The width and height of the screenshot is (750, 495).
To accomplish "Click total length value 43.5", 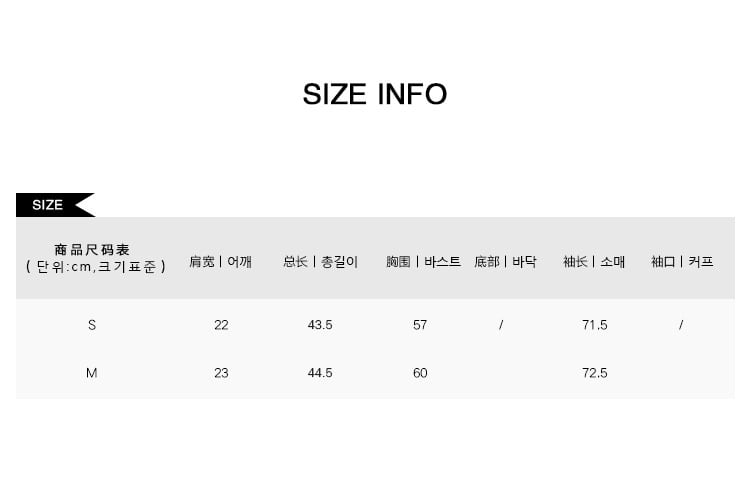I will 320,325.
